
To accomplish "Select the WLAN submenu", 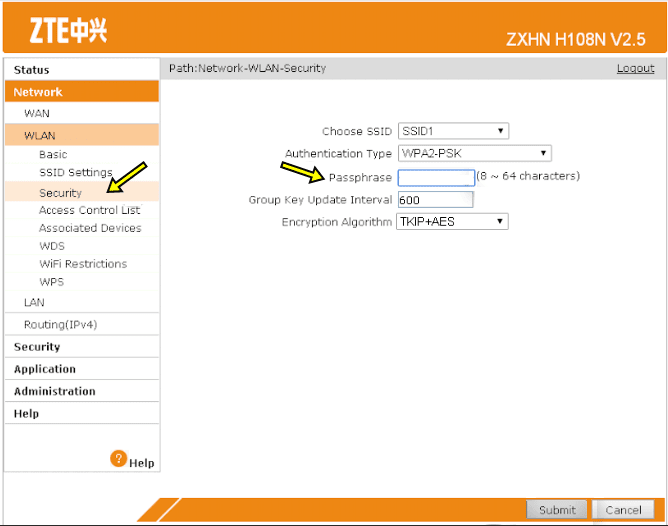I will (x=82, y=135).
